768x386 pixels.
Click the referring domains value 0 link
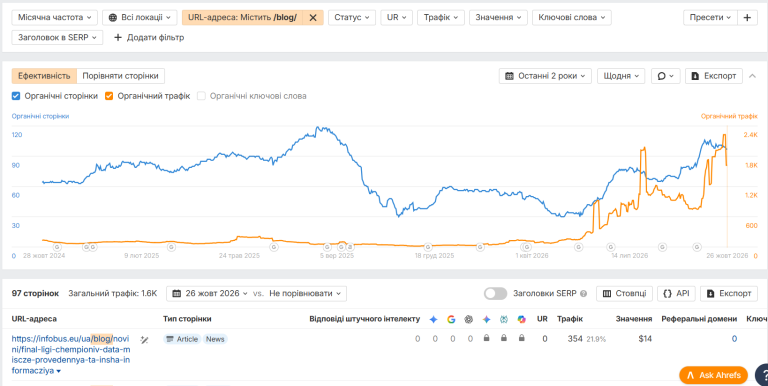pos(734,338)
